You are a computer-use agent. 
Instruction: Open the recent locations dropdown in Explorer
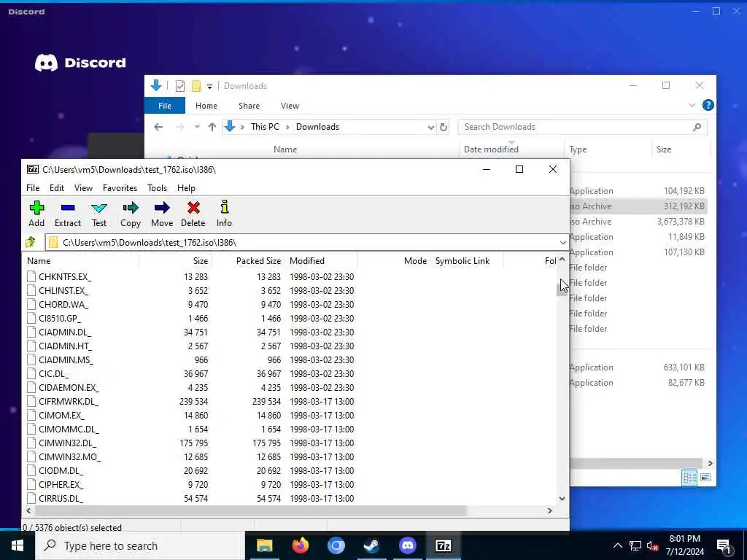pos(197,127)
